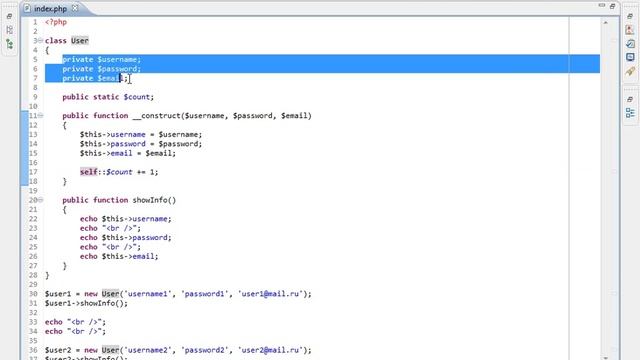Click 'echo $this->username;' line
This screenshot has height=360, width=640.
coord(126,219)
